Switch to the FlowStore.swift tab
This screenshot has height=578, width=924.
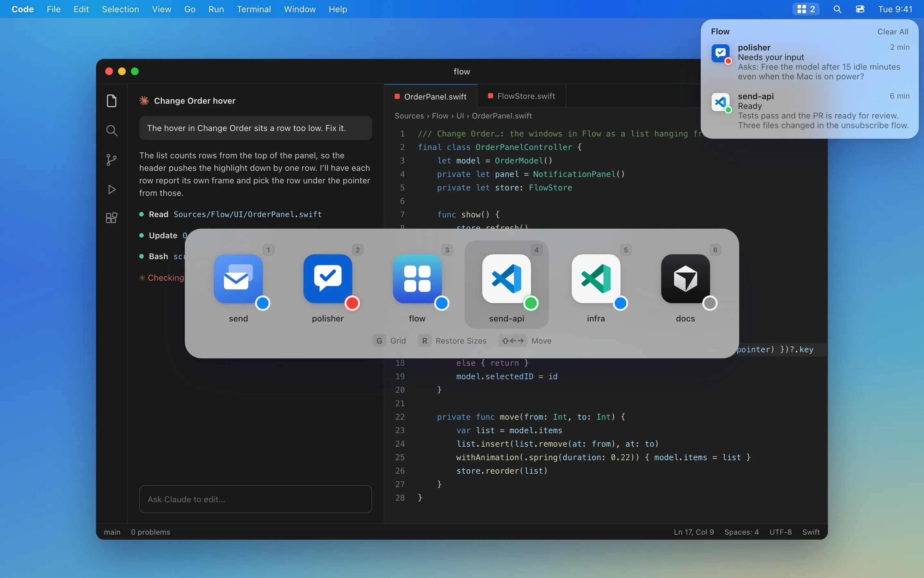tap(522, 96)
